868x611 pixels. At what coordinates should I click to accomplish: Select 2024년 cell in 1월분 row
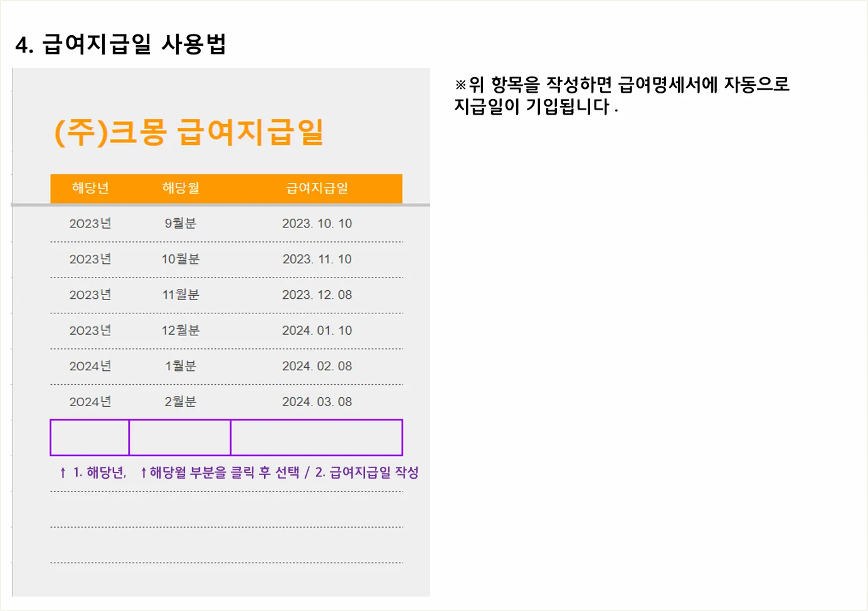(90, 367)
